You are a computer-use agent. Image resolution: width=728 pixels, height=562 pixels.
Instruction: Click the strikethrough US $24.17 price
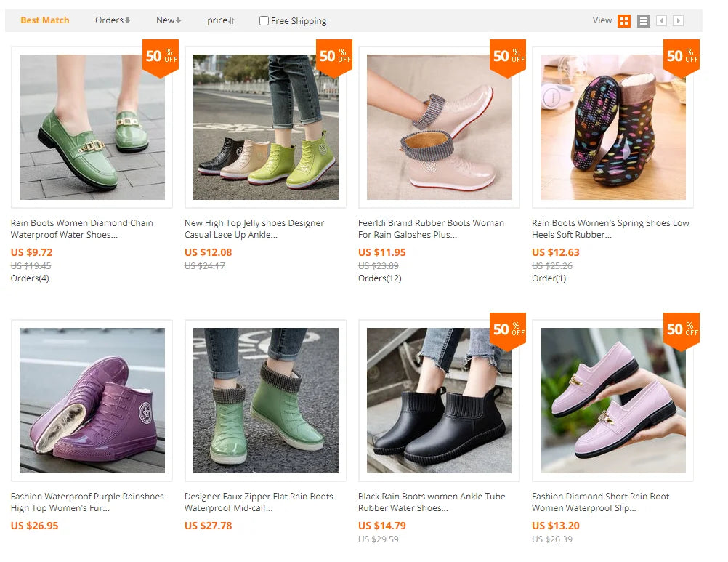[204, 266]
